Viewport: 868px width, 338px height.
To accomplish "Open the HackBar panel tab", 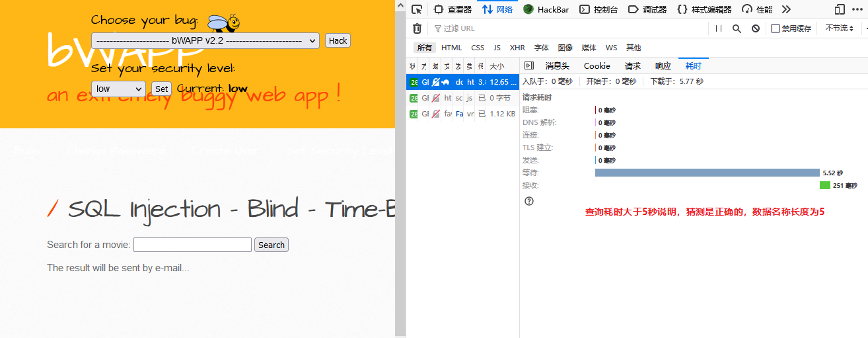I will coord(547,9).
